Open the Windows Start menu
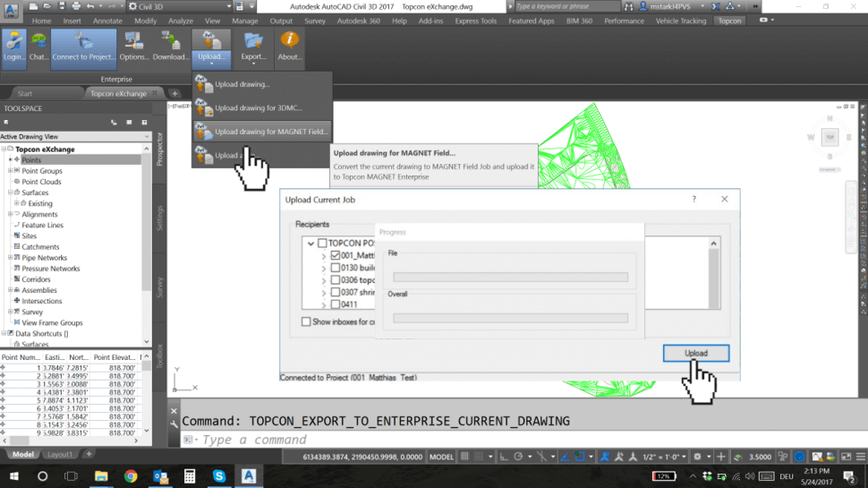The image size is (868, 488). tap(13, 476)
